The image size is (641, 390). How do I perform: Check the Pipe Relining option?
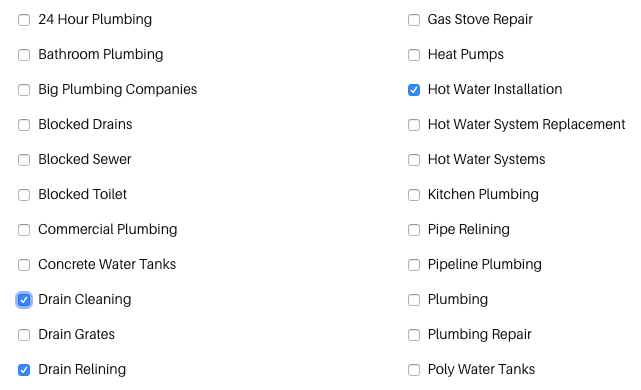(414, 230)
